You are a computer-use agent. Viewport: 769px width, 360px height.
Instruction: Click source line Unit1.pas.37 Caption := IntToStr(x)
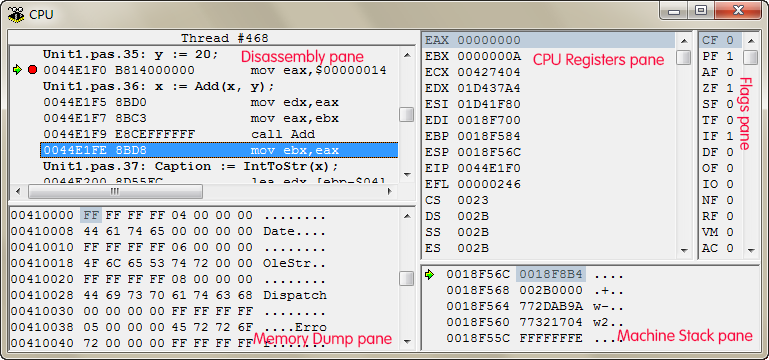(190, 166)
